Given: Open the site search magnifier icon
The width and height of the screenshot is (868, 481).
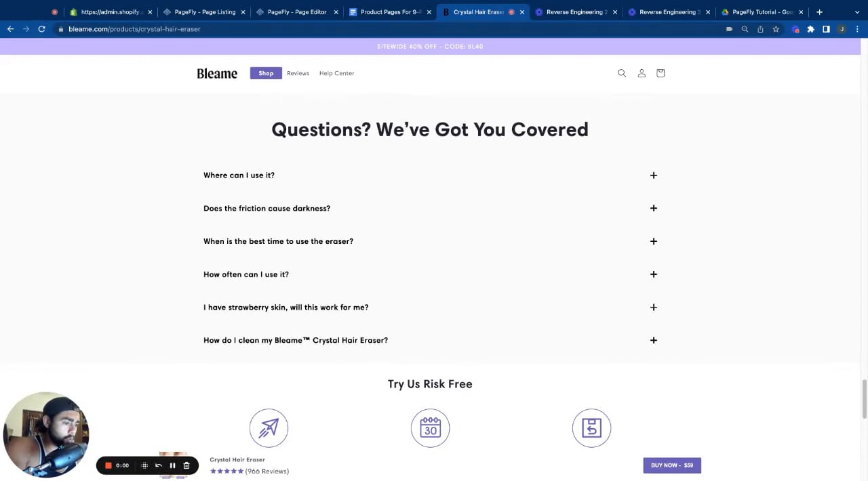Looking at the screenshot, I should [622, 73].
